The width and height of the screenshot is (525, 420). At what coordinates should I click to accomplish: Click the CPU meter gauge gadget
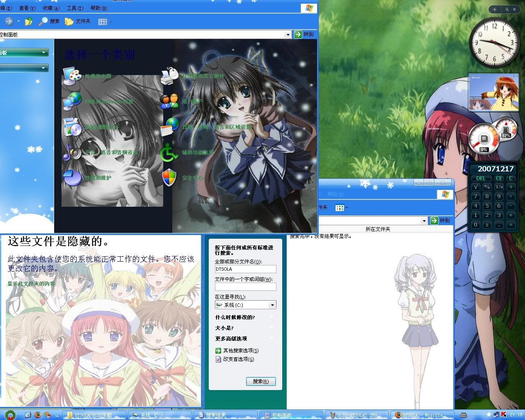(484, 139)
